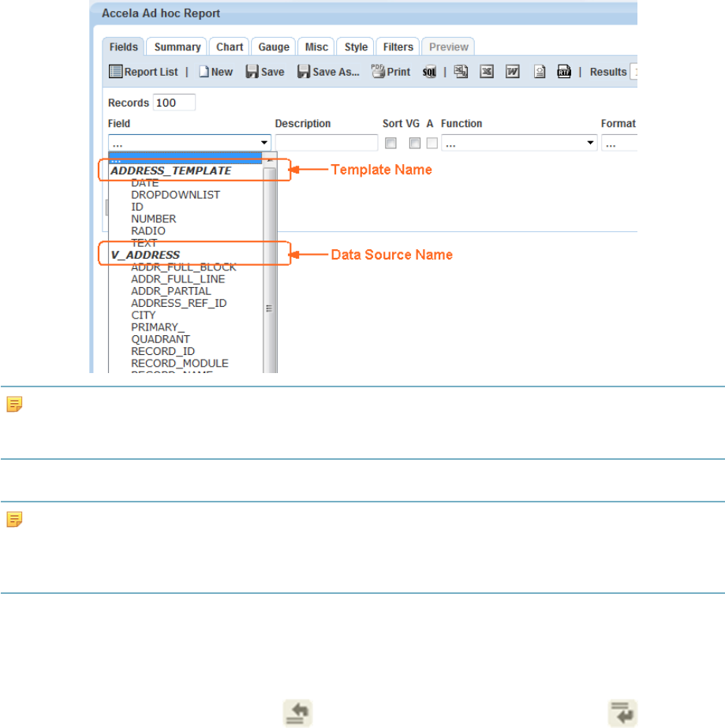
Task: Export using the CSV sheet icon
Action: point(461,72)
